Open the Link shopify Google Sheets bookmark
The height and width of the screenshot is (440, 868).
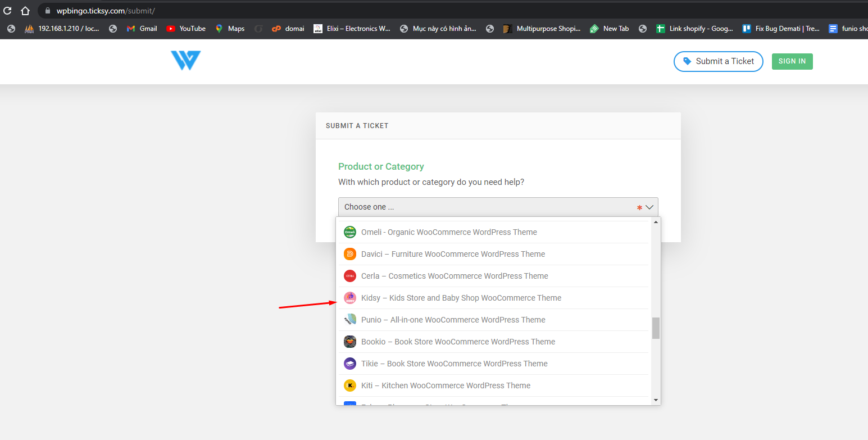(x=695, y=29)
